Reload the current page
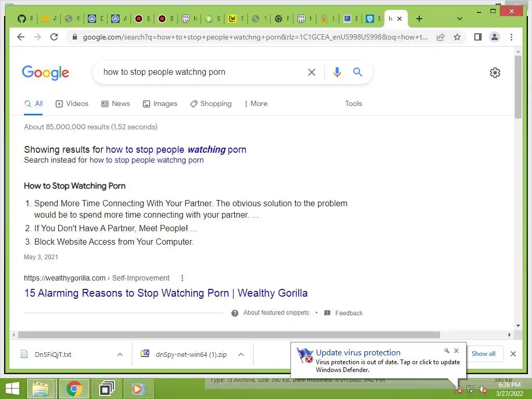Screen dimensions: 532x399 (54, 37)
